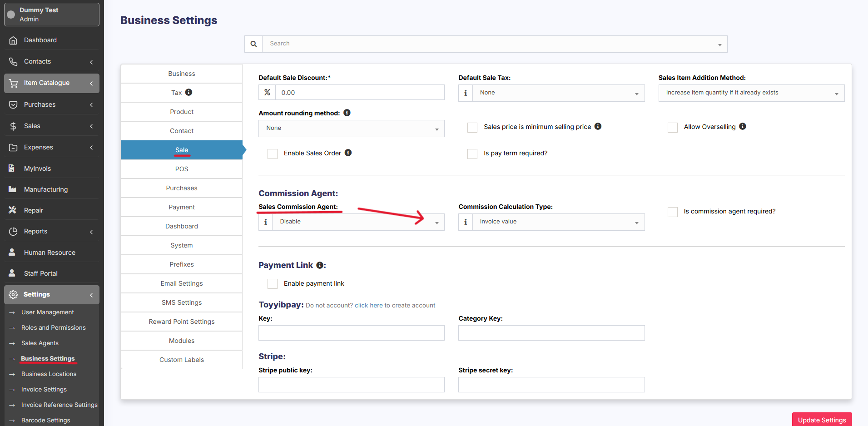Click the Dashboard home icon in sidebar
The image size is (868, 426).
[13, 40]
